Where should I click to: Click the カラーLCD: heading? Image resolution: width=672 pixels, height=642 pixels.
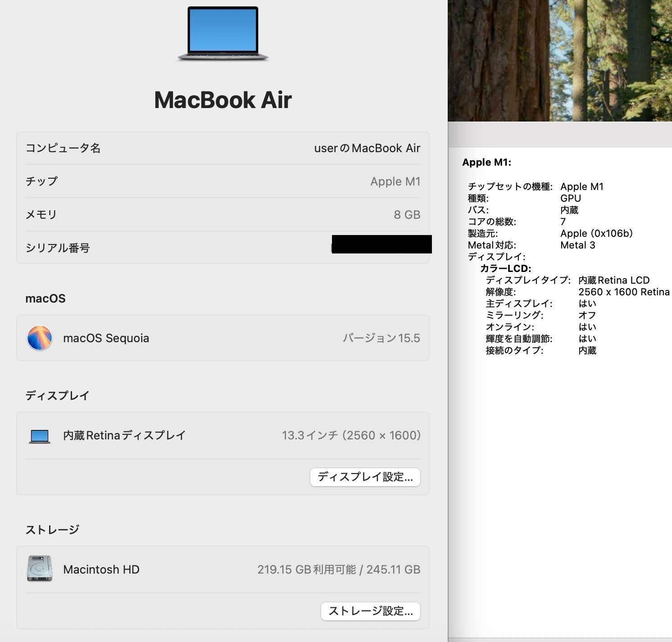point(506,268)
